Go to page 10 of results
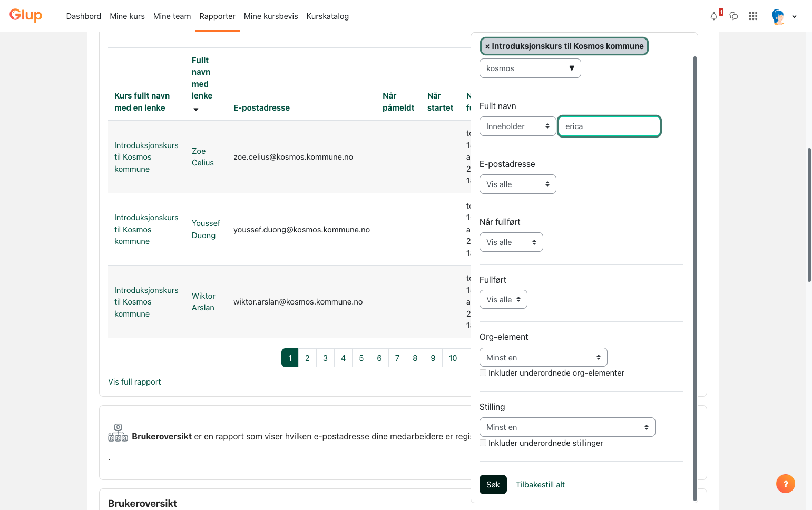The height and width of the screenshot is (510, 812). (453, 358)
